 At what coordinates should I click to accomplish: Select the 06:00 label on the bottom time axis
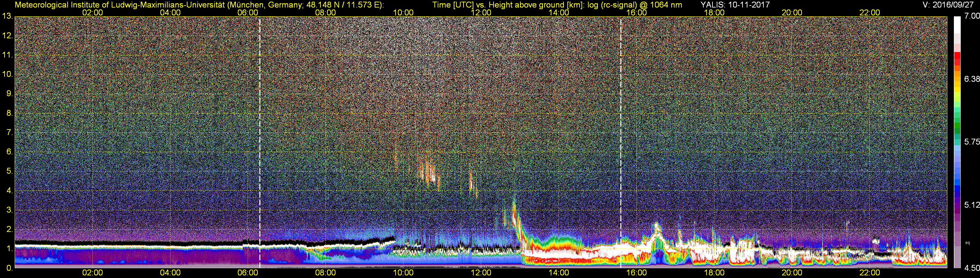248,273
